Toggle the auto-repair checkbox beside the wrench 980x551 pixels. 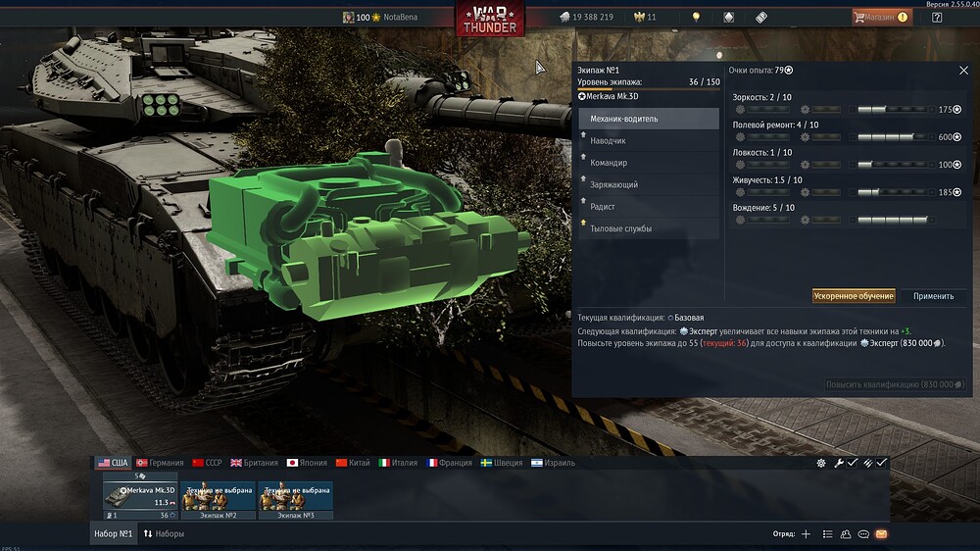(x=852, y=463)
